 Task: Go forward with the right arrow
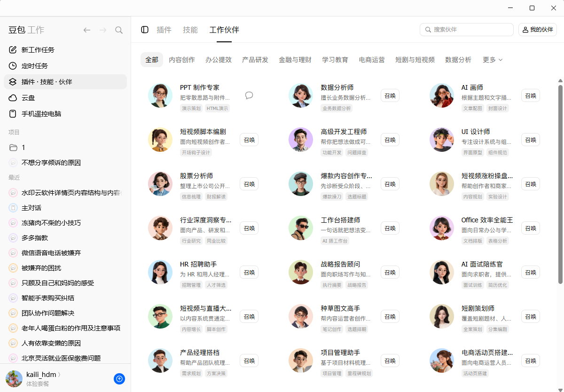pos(103,30)
